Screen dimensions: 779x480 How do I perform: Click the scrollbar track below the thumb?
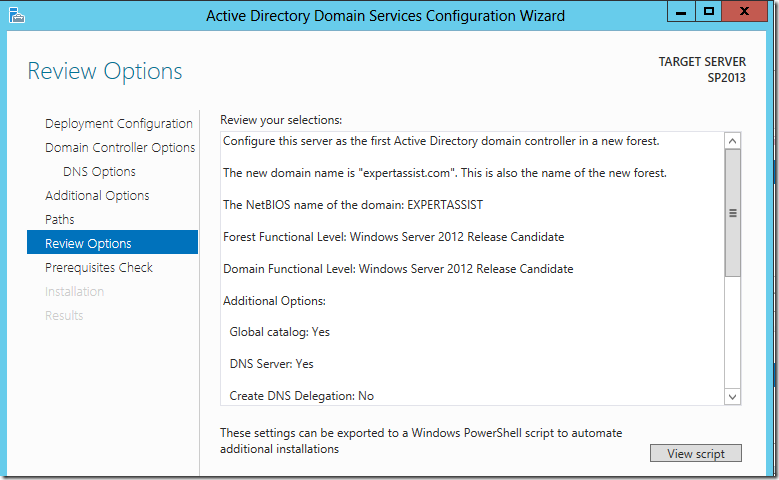pyautogui.click(x=732, y=335)
